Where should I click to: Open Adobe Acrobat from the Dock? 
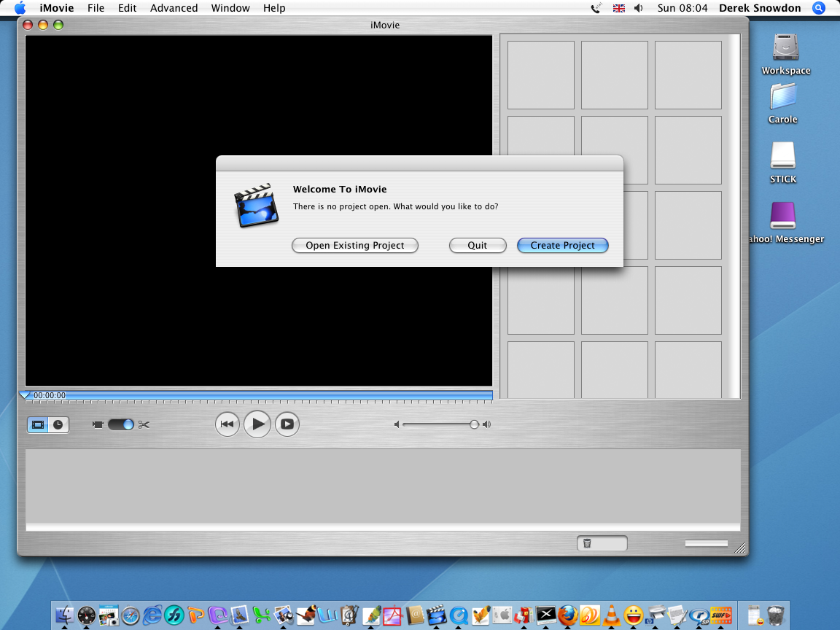pyautogui.click(x=393, y=615)
